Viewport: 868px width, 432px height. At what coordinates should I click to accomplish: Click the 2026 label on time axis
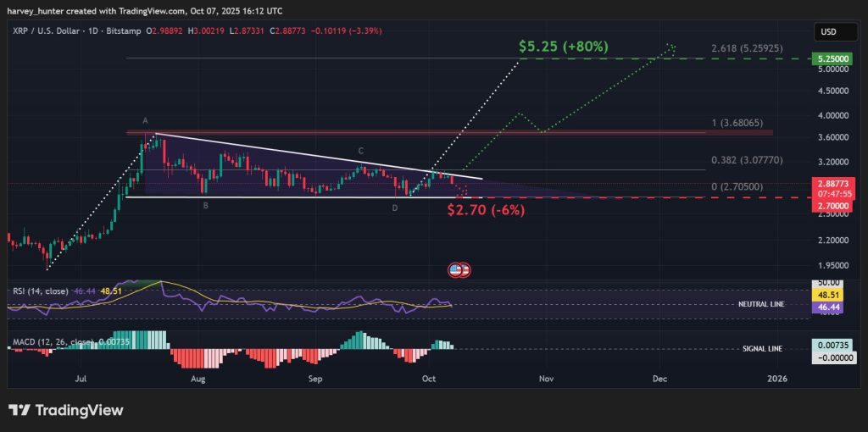tap(775, 379)
